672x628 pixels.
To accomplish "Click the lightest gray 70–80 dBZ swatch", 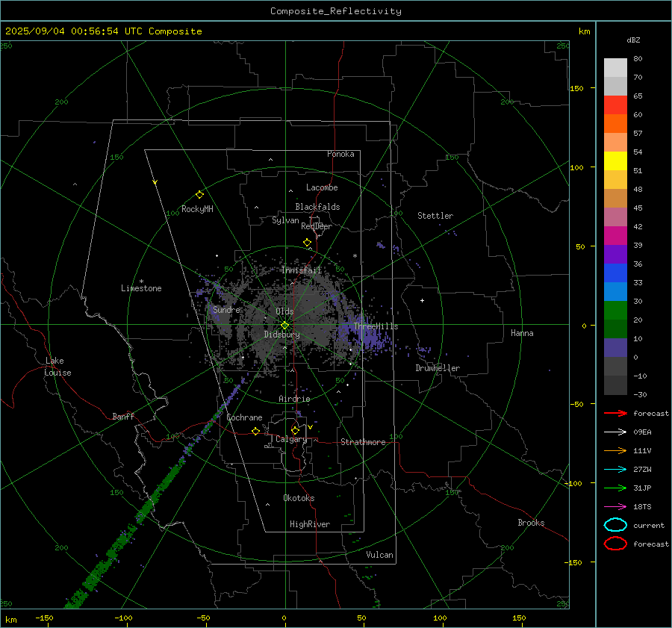I will 615,68.
